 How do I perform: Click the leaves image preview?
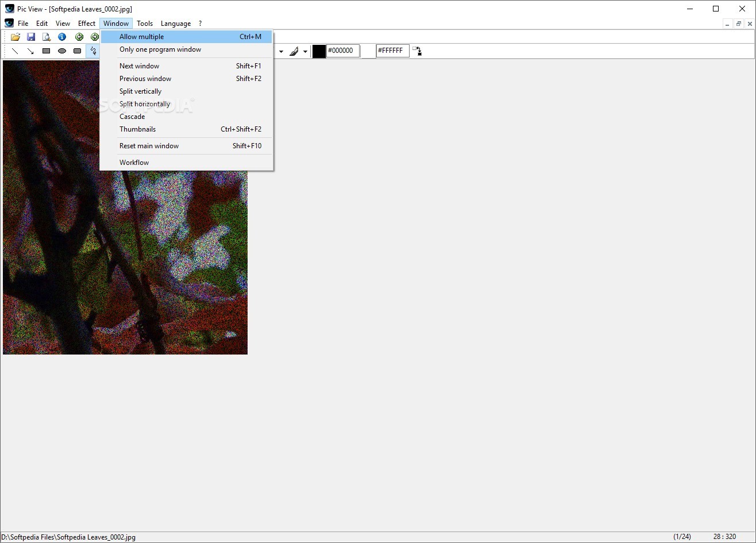point(125,207)
